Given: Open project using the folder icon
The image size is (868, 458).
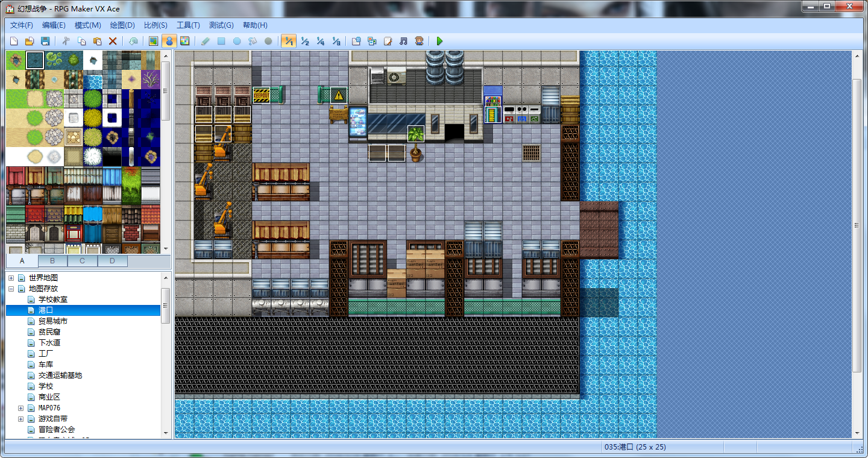Looking at the screenshot, I should (x=29, y=41).
